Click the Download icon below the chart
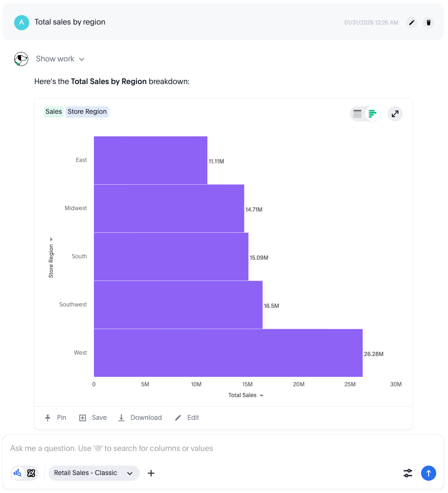This screenshot has height=493, width=448. (121, 418)
